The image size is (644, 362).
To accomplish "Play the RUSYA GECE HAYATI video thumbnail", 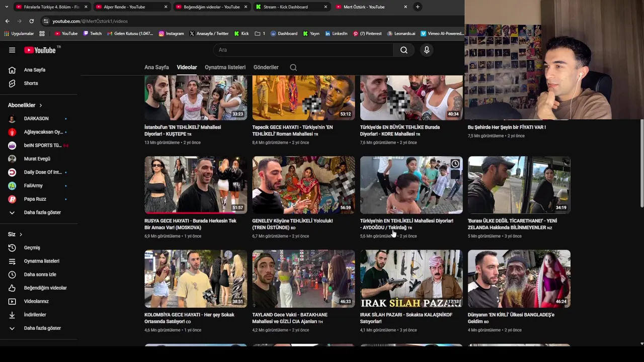I will click(196, 185).
